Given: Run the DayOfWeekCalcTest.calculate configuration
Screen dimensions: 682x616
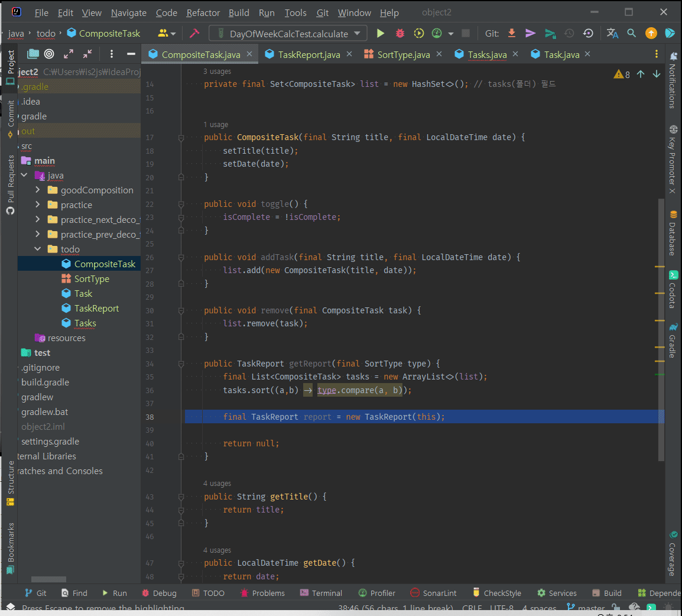Looking at the screenshot, I should [x=381, y=34].
